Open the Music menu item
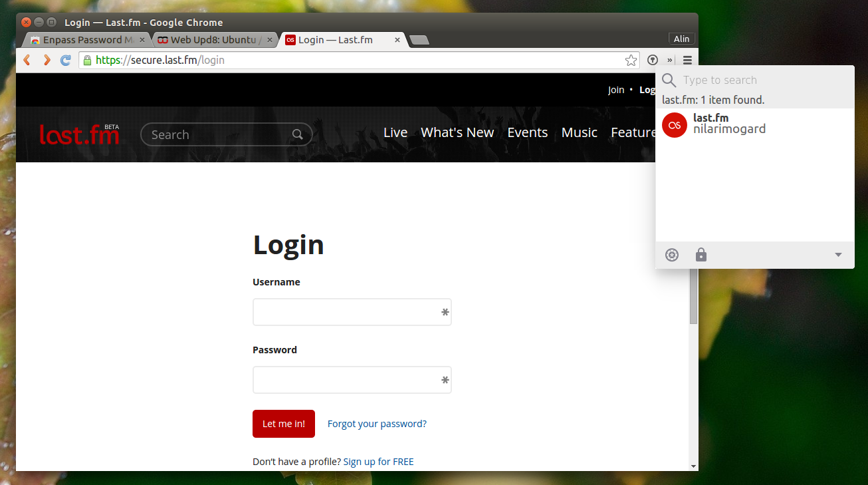Screen dimensions: 868x485 [580, 132]
